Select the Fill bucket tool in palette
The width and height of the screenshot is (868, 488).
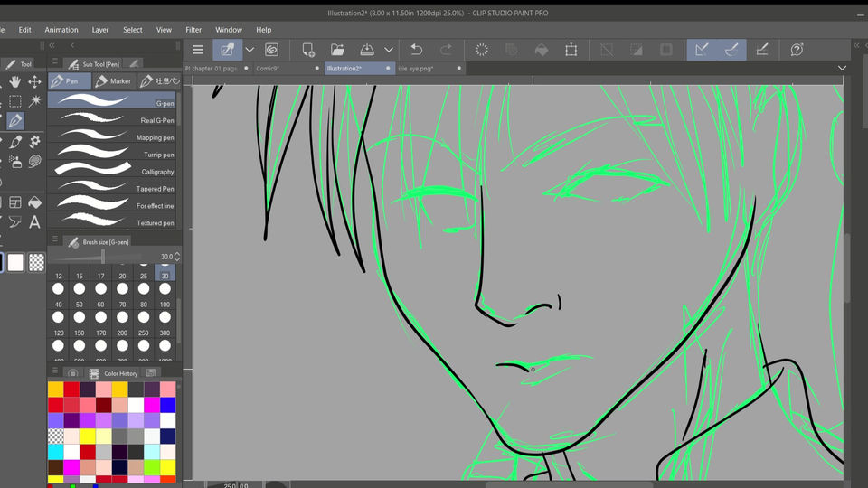(x=35, y=202)
